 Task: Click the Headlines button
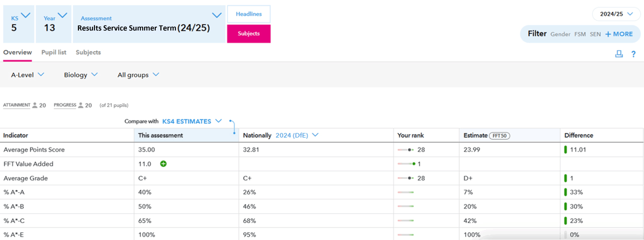[x=249, y=14]
